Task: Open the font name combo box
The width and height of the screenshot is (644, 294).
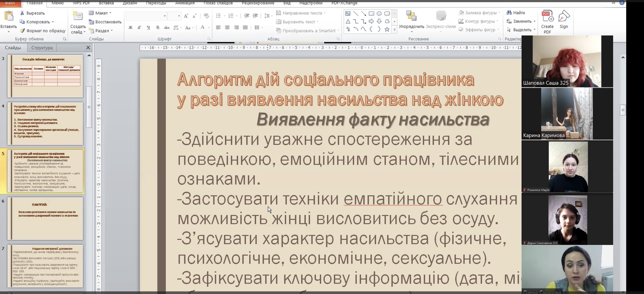Action: click(146, 16)
